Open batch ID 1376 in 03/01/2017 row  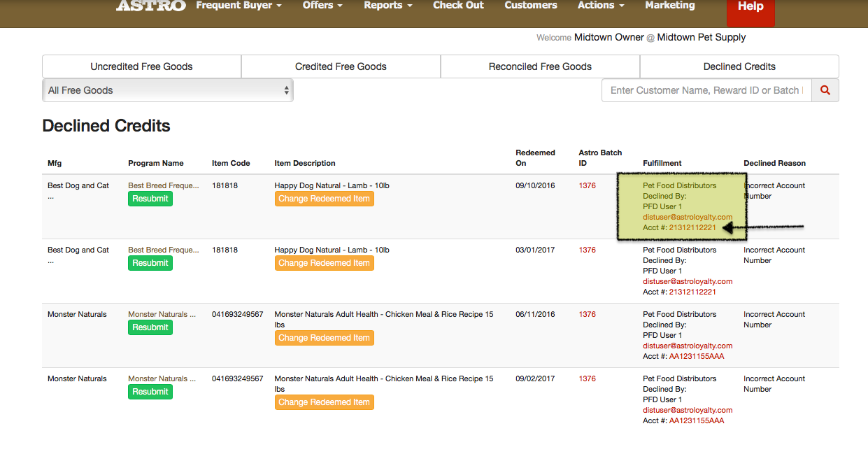click(x=588, y=250)
